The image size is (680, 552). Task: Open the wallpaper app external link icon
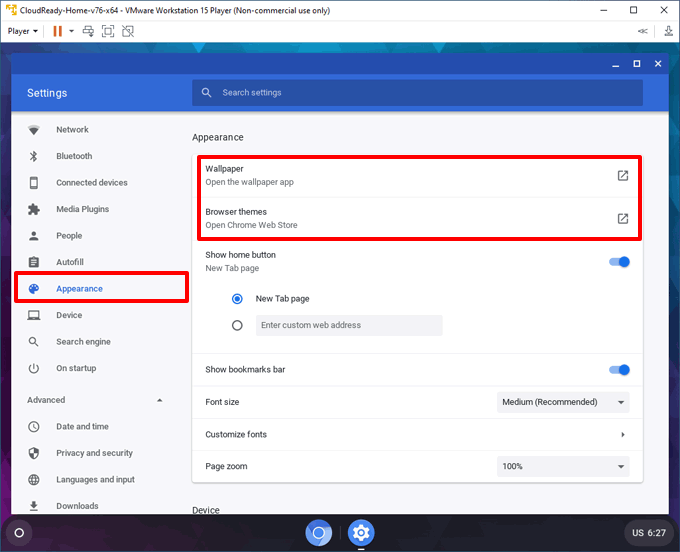point(622,176)
